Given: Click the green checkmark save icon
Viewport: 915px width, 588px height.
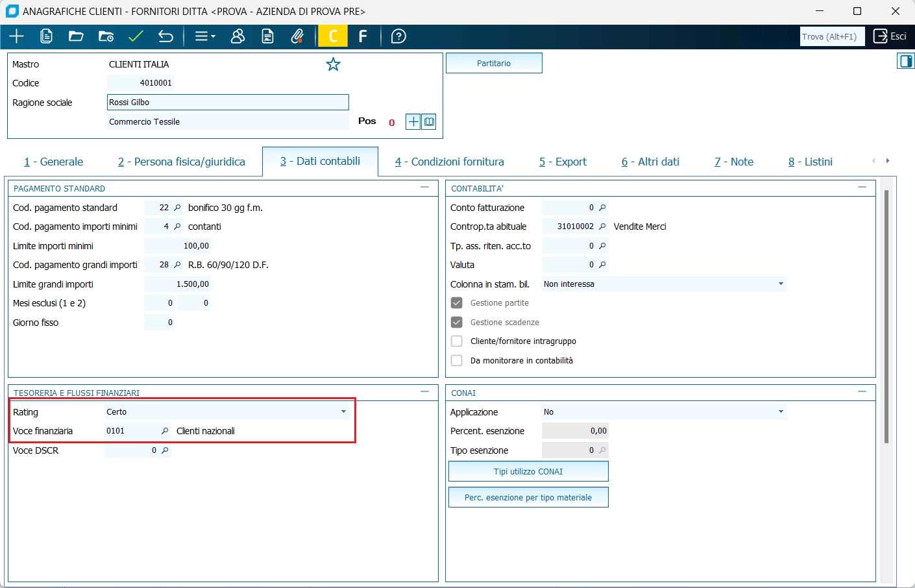Looking at the screenshot, I should 136,36.
